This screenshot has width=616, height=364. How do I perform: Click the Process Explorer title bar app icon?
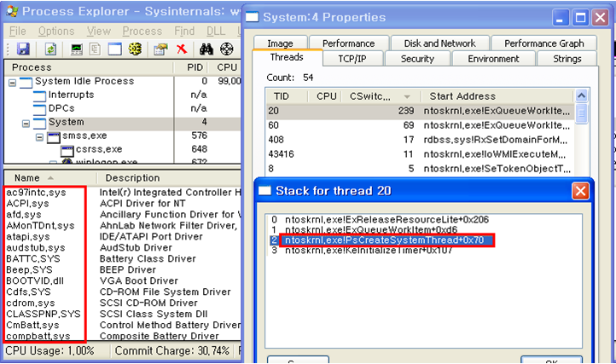tap(12, 10)
